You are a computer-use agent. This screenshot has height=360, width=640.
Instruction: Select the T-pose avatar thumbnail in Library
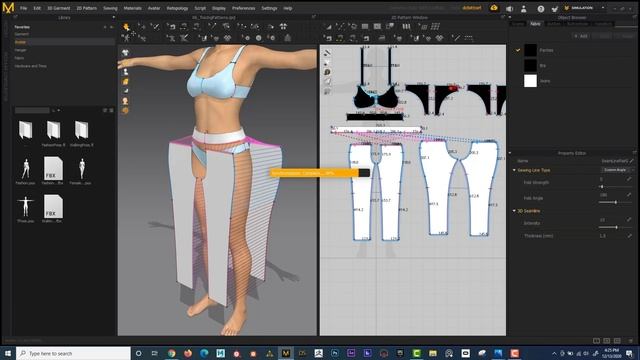point(25,206)
